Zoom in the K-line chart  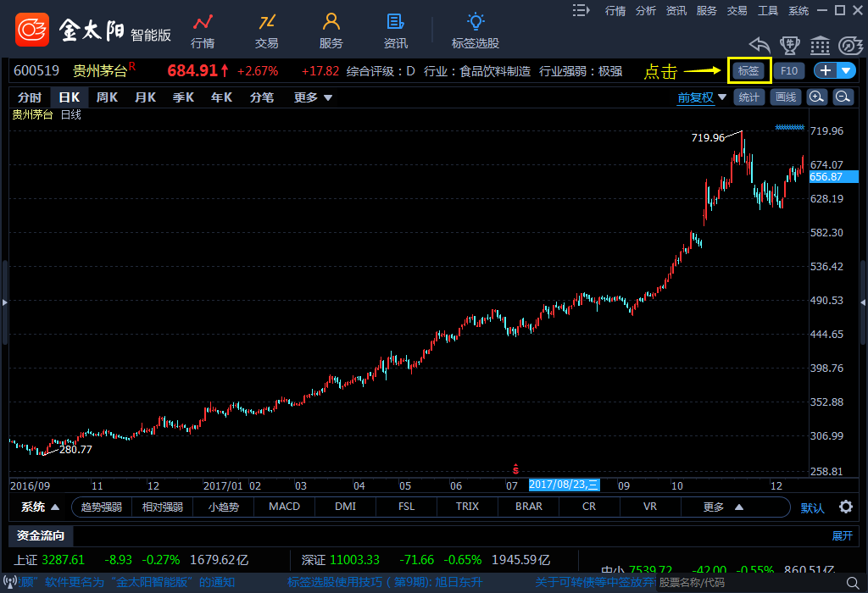(816, 97)
